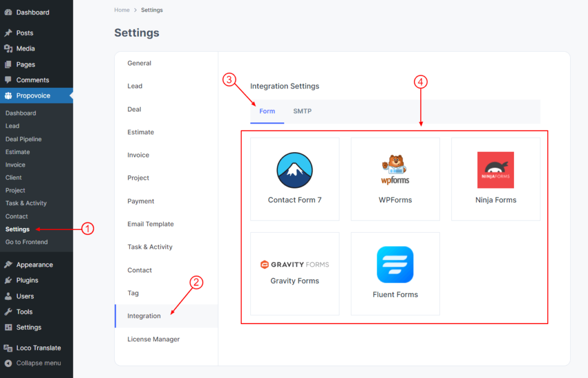588x378 pixels.
Task: Open Contact settings section
Action: click(140, 270)
